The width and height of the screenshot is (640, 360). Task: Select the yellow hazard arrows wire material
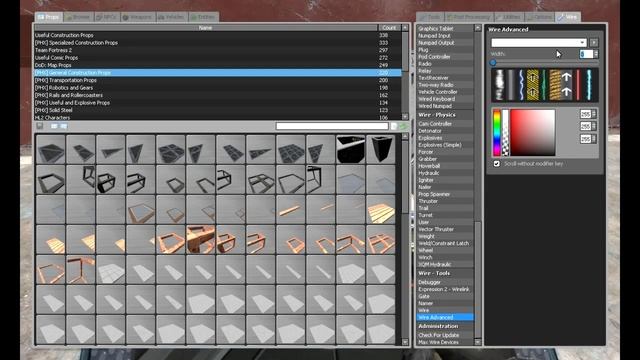coord(533,85)
